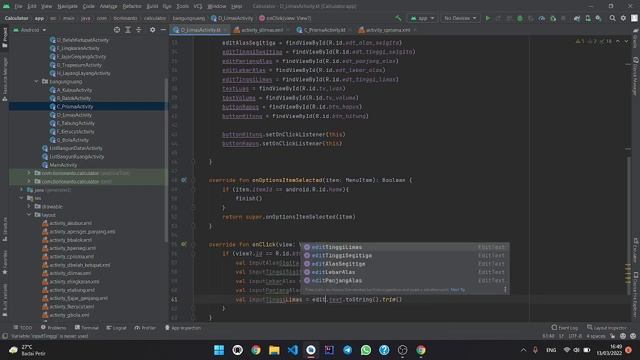Viewport: 640px width, 360px height.
Task: Click 4 spaces indent setting in status bar
Action: coord(596,336)
